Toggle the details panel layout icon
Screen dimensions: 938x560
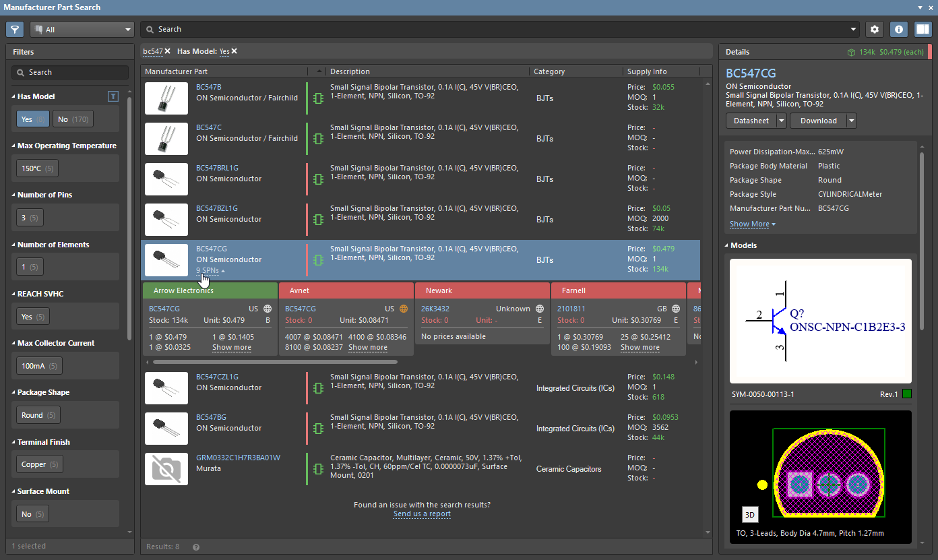pyautogui.click(x=922, y=30)
